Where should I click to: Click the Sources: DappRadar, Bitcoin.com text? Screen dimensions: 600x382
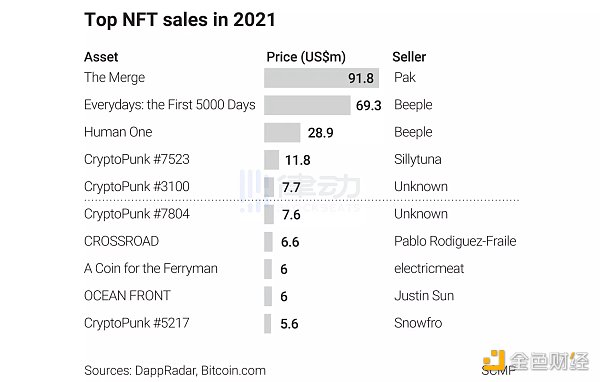[175, 371]
